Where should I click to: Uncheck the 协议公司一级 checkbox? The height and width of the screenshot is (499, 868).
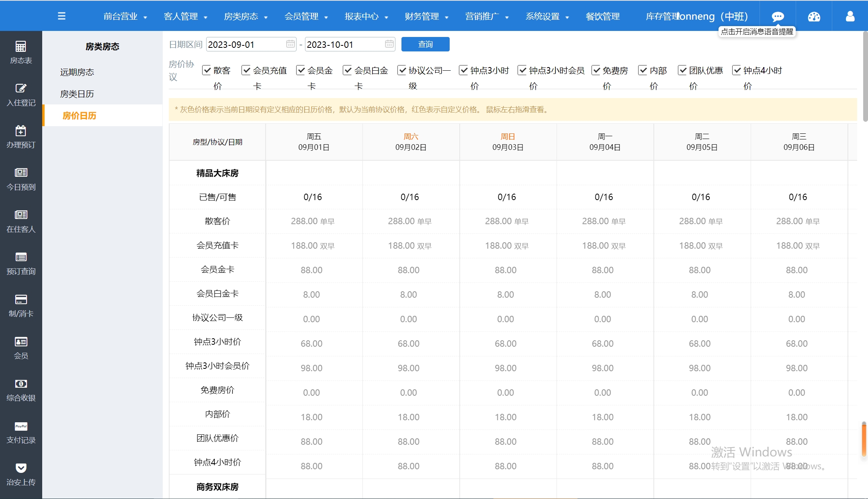[x=402, y=70]
